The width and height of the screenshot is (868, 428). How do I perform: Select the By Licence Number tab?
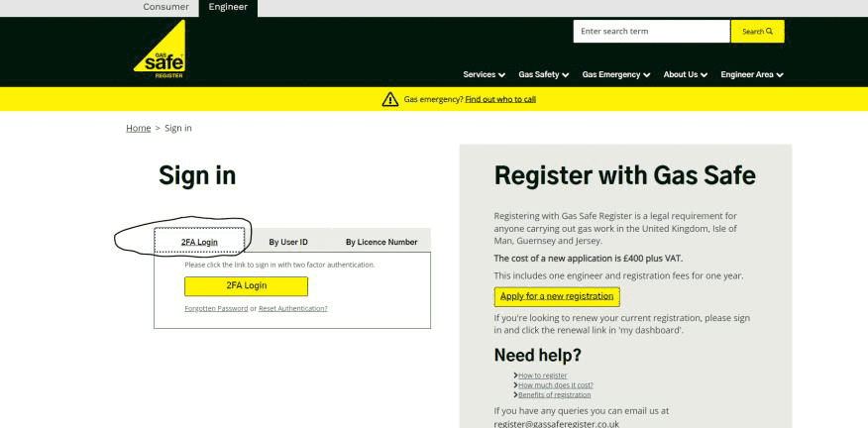[381, 242]
